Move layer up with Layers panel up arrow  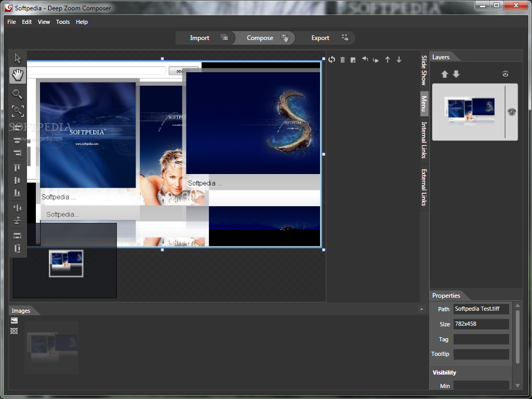click(445, 74)
